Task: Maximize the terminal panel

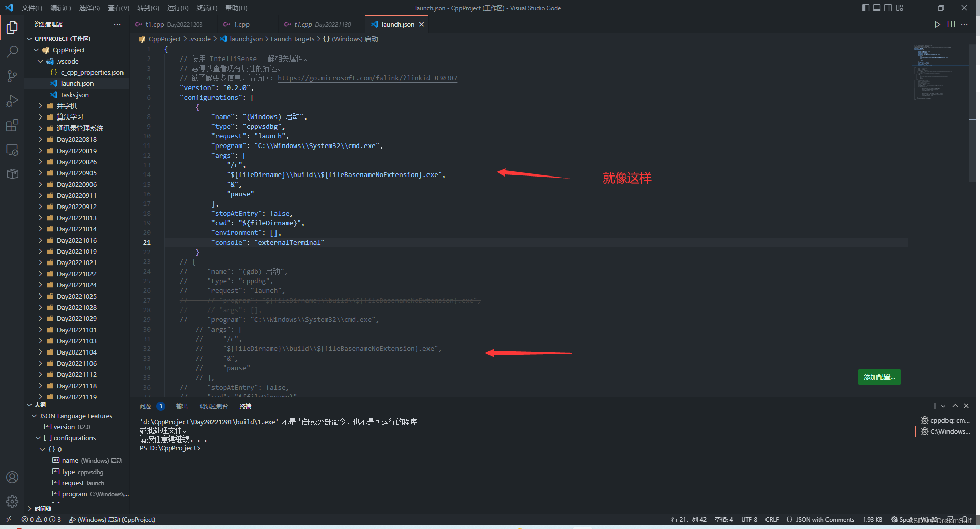Action: coord(955,406)
